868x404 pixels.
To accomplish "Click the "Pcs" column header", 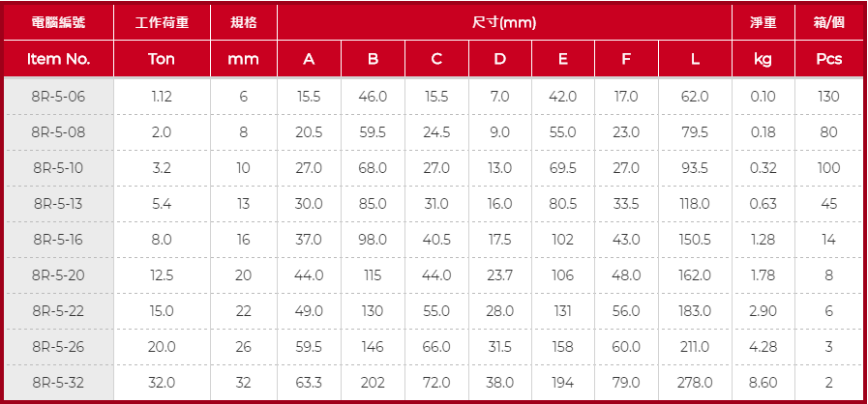I will [828, 59].
